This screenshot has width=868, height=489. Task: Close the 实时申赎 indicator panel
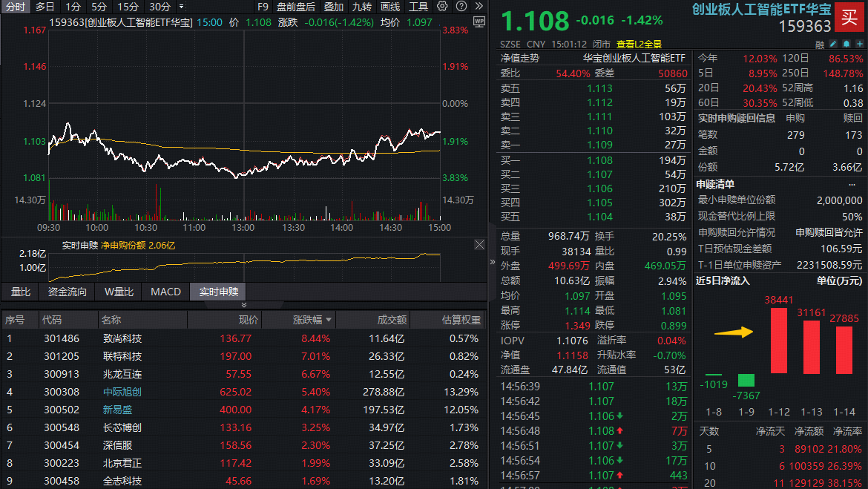[479, 244]
